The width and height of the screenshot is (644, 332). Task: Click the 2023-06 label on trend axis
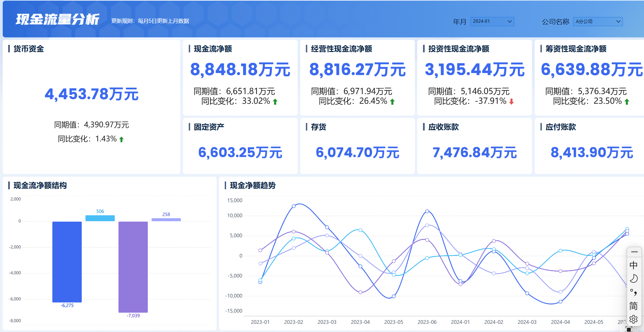[x=427, y=322]
